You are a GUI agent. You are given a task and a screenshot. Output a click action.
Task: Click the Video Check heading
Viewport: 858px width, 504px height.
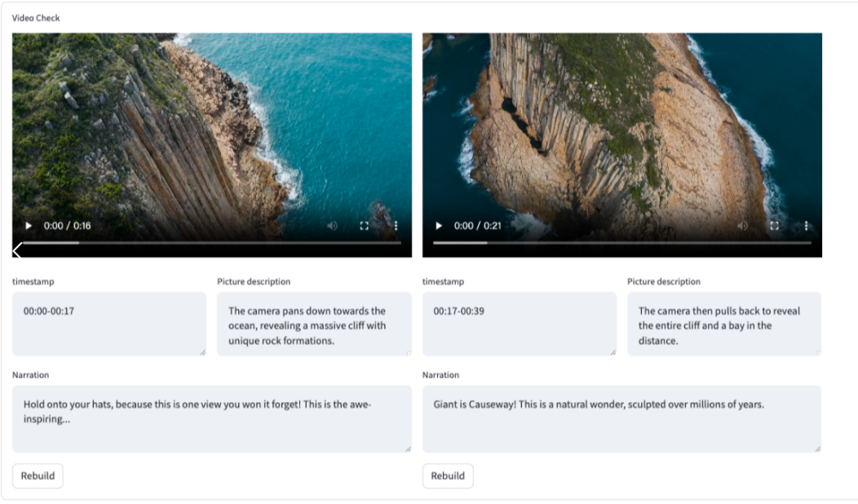[36, 17]
